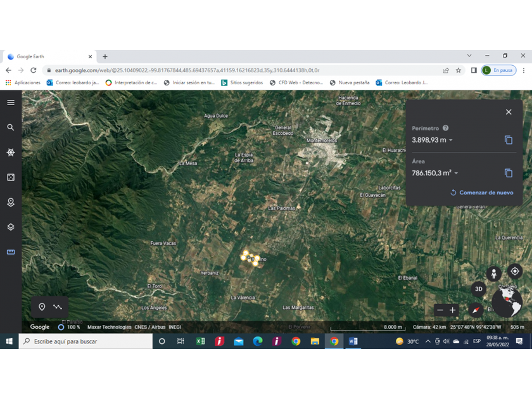532x399 pixels.
Task: Toggle the 3D view button
Action: (x=479, y=289)
